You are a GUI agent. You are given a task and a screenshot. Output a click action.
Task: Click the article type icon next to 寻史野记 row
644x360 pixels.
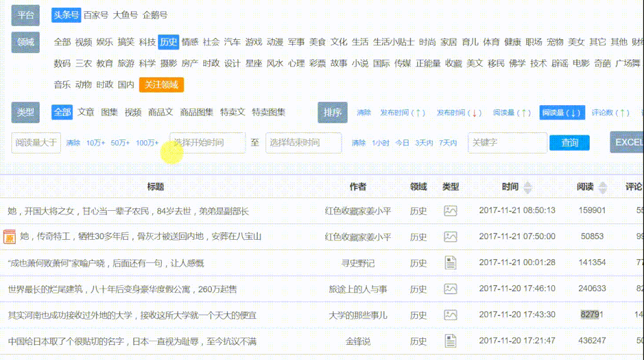tap(450, 263)
